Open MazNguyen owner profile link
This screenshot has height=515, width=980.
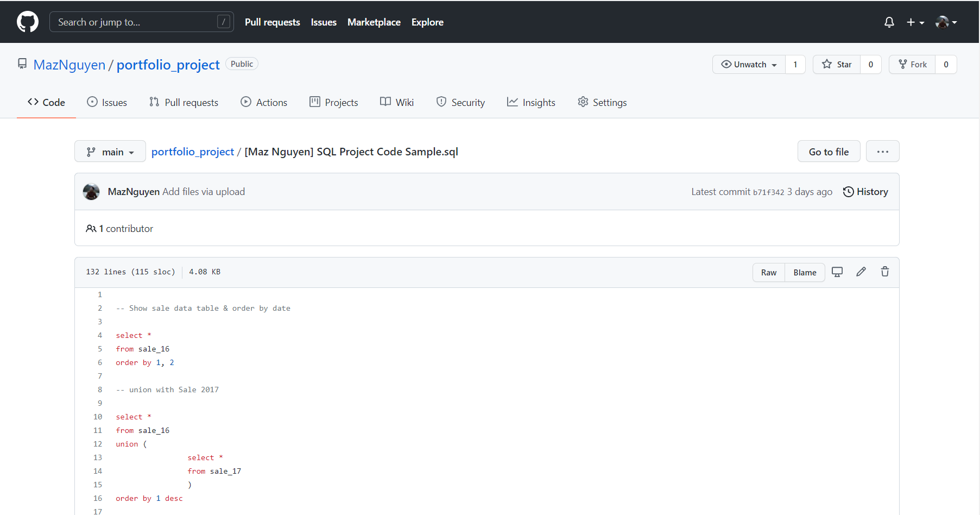click(x=69, y=65)
